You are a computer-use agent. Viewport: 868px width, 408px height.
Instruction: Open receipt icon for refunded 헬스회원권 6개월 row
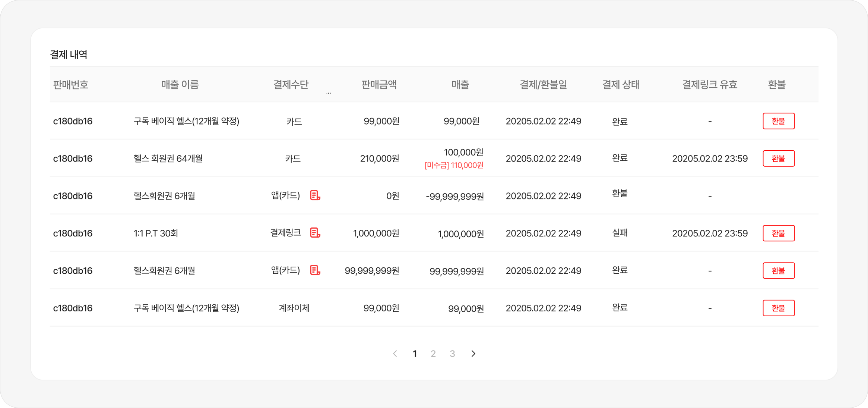(315, 195)
